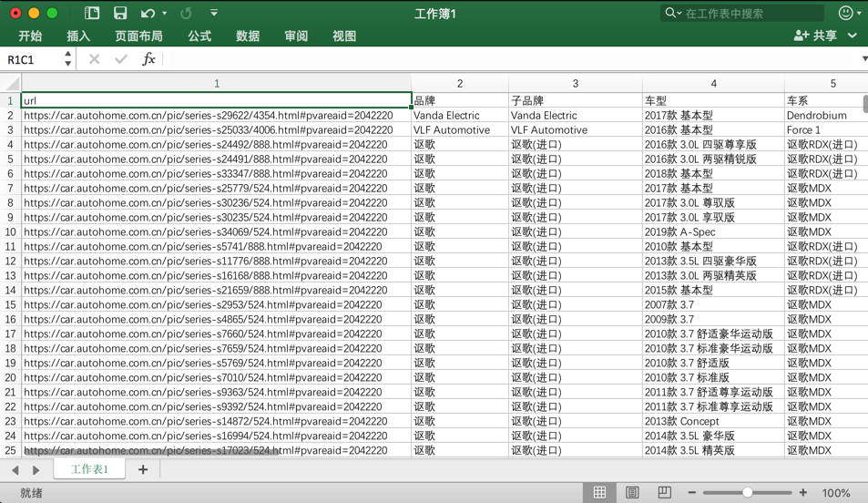This screenshot has height=503, width=868.
Task: Click the Save floppy disk icon
Action: coord(120,13)
